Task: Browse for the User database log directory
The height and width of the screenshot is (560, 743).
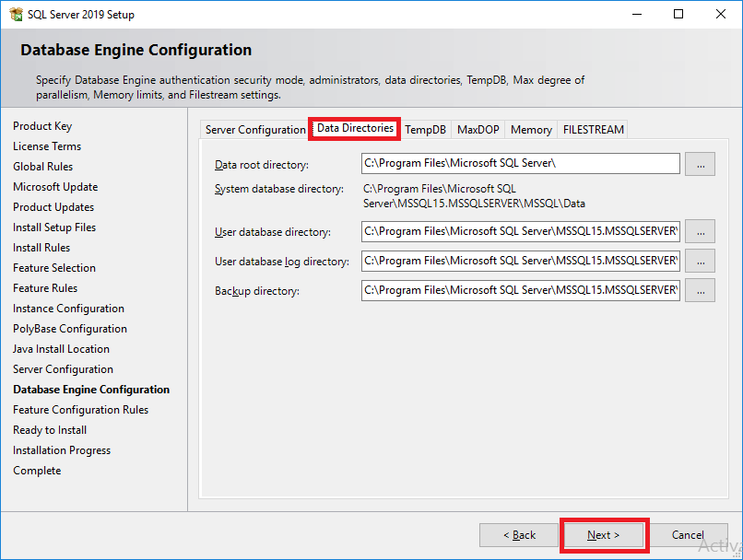Action: click(x=700, y=261)
